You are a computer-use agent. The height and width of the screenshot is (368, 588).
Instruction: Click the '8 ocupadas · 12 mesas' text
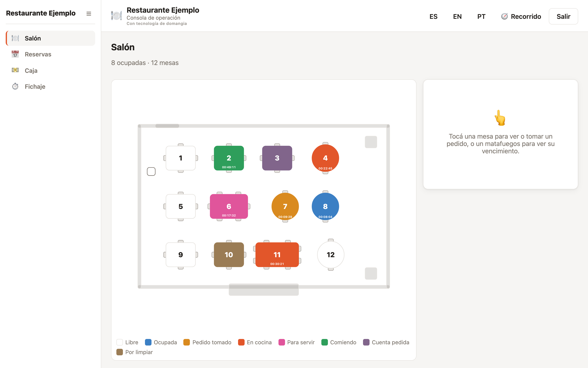(x=145, y=63)
